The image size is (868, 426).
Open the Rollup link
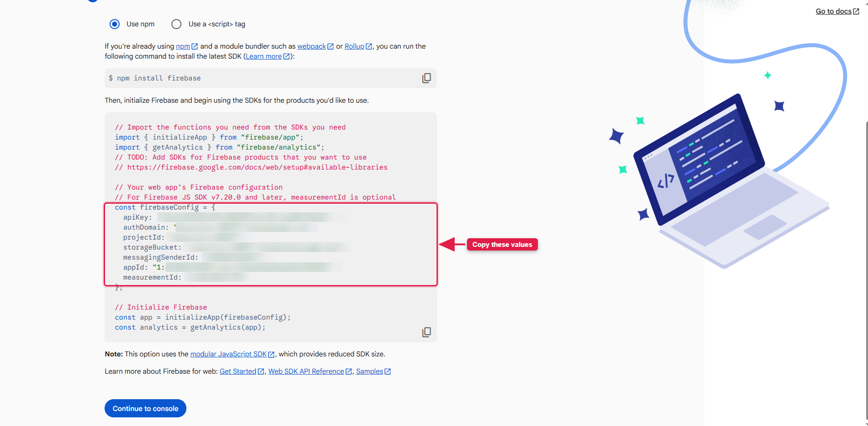coord(354,46)
